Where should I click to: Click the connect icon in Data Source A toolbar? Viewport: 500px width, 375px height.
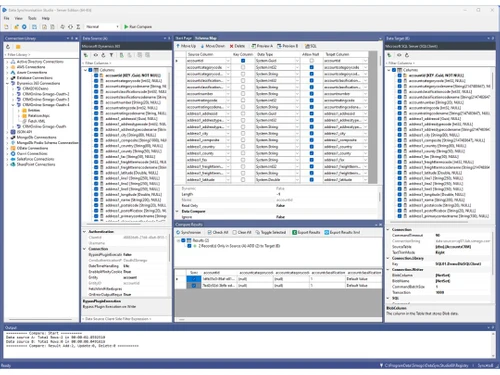point(86,55)
